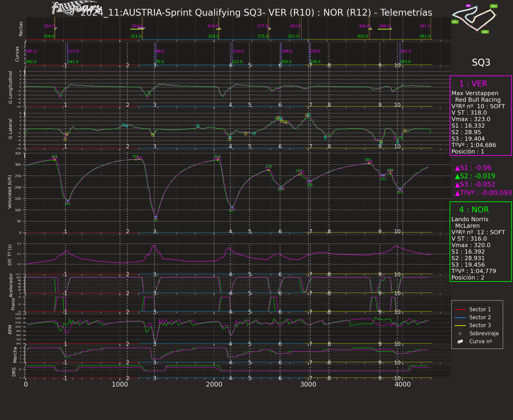
Task: Click the Sector 1 red line in legend
Action: 460,309
